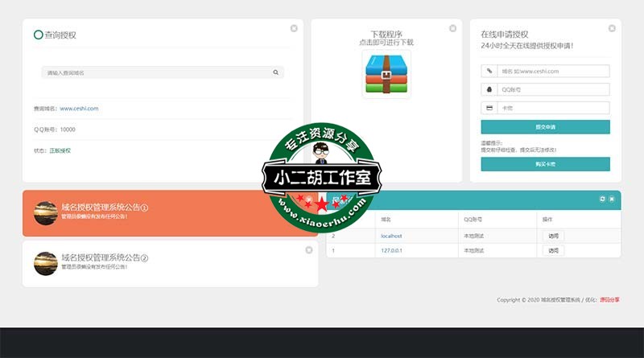Screen dimensions: 644x358
Task: Click refresh icon in table header
Action: tap(602, 199)
